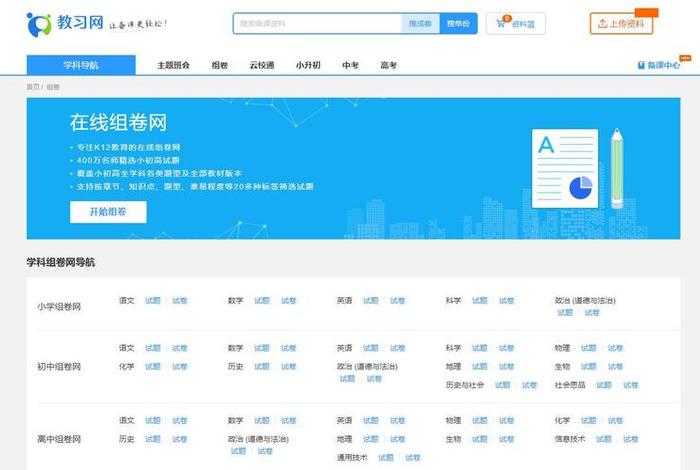
Task: Open 小学 数学 试题 link
Action: pos(262,300)
